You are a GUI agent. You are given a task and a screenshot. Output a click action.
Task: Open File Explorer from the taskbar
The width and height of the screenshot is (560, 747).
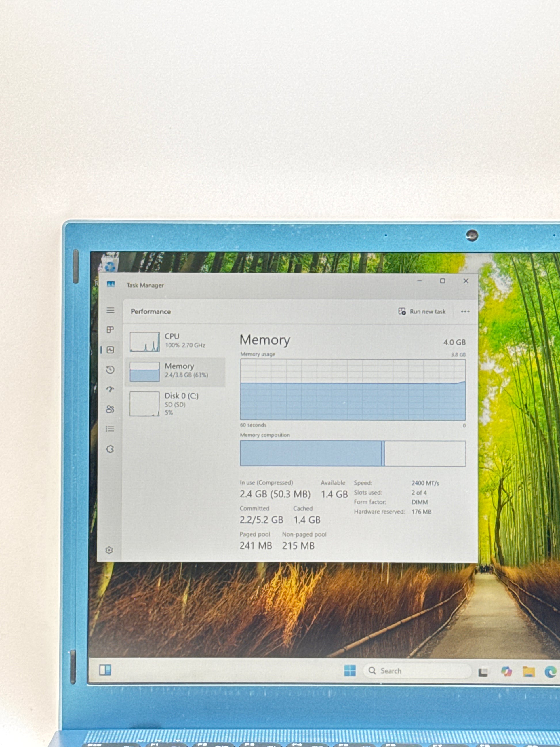point(529,671)
